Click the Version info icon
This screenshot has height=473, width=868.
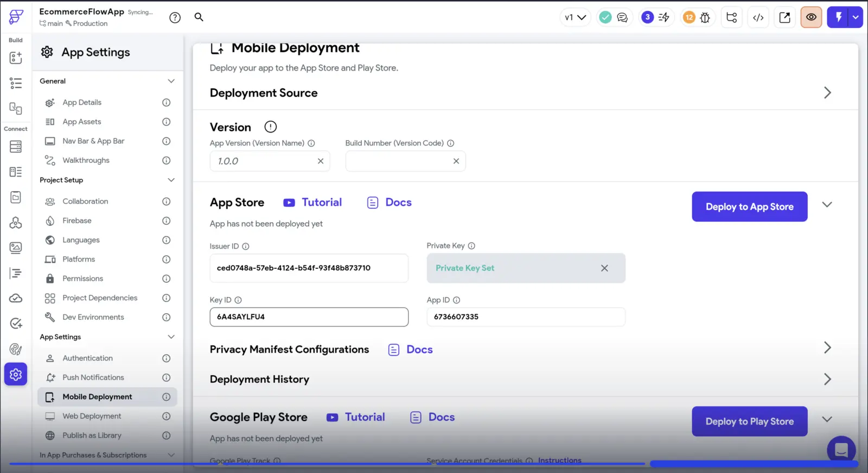tap(270, 127)
